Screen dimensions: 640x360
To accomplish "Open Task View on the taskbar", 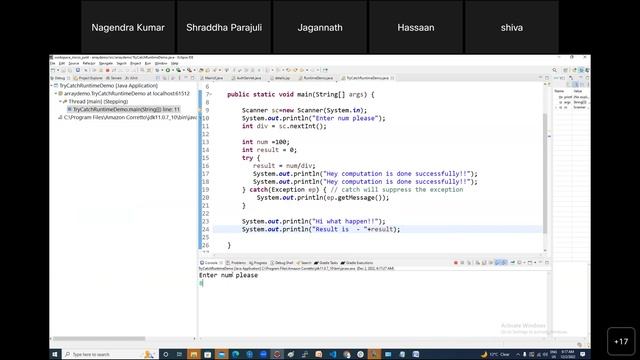I will point(179,354).
